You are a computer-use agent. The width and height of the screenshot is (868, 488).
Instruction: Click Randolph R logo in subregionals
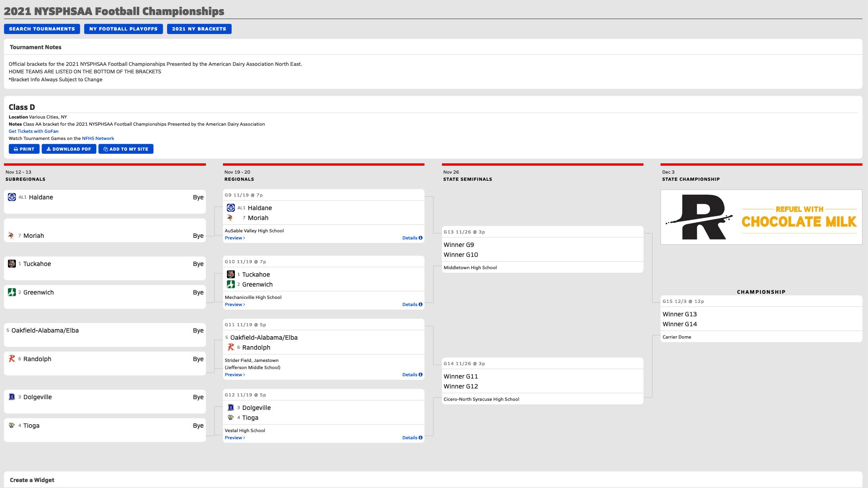(x=12, y=359)
